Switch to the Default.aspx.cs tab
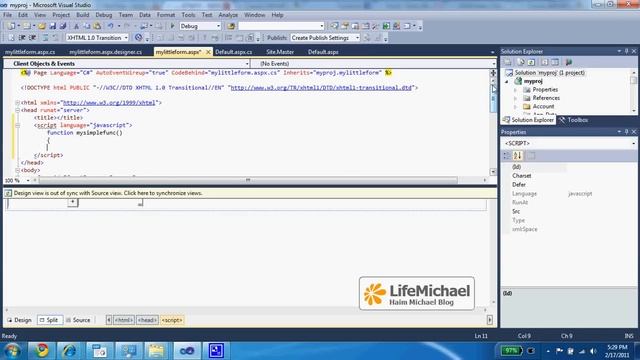640x360 pixels. [233, 52]
